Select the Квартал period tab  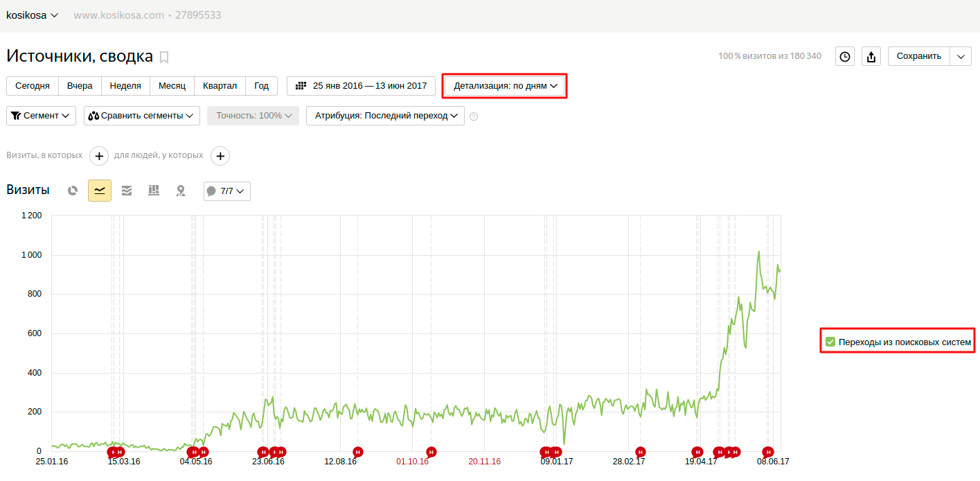pyautogui.click(x=220, y=86)
